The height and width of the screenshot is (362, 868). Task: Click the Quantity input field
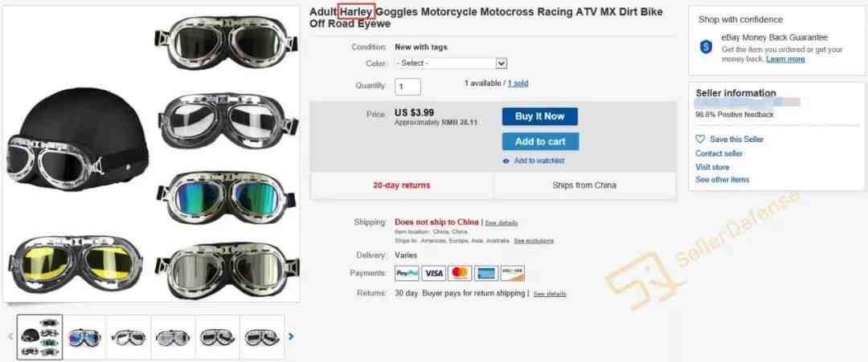pyautogui.click(x=408, y=87)
